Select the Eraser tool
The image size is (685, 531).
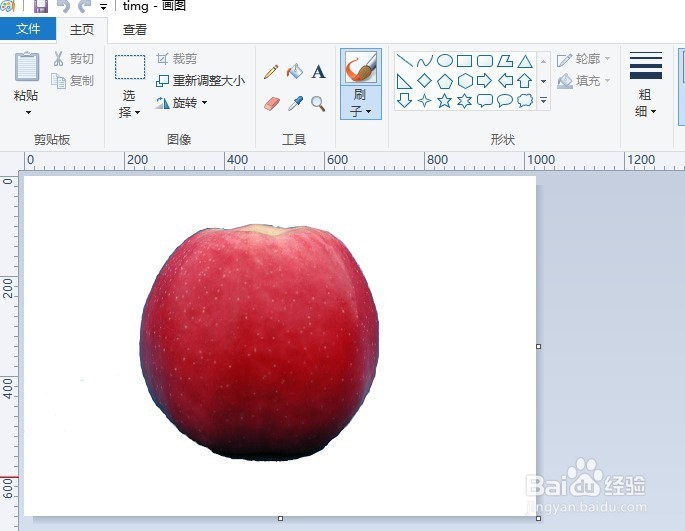coord(271,104)
